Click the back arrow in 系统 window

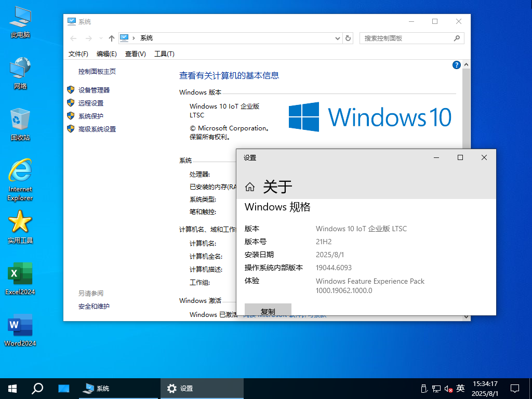pos(73,38)
